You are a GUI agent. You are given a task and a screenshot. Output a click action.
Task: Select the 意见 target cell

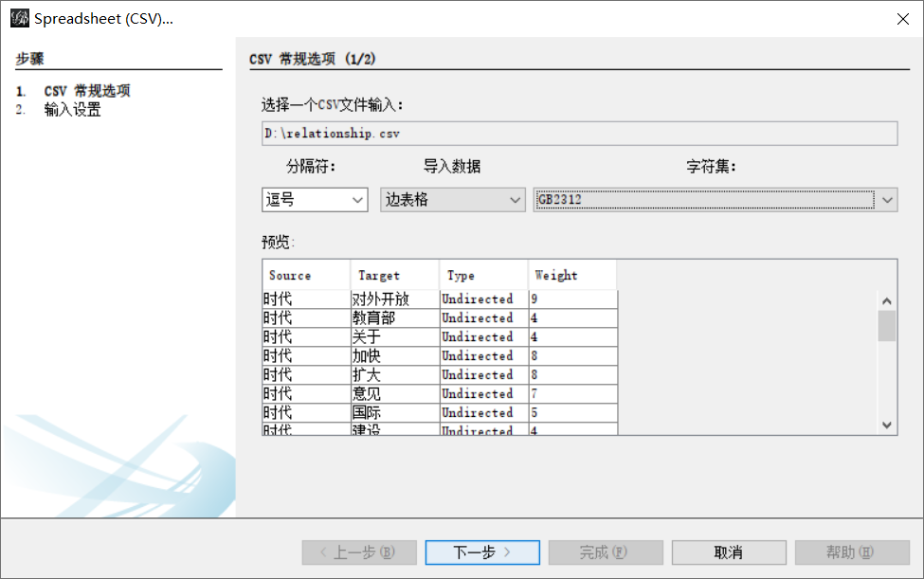395,393
